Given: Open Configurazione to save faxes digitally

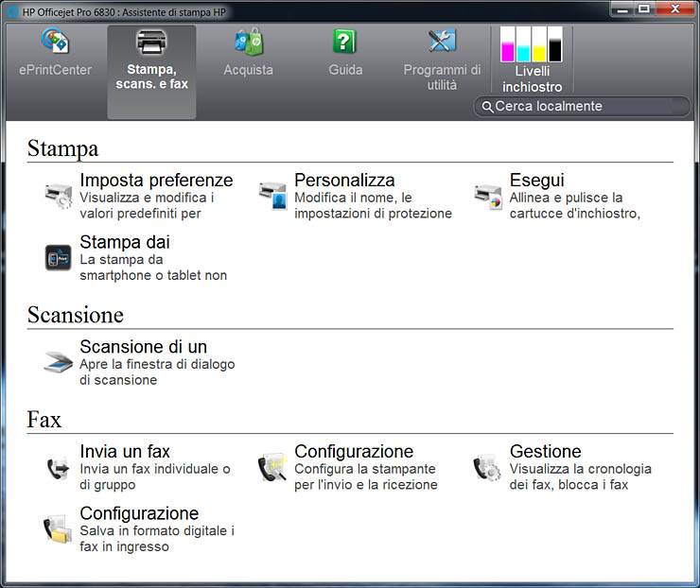Looking at the screenshot, I should (x=139, y=513).
